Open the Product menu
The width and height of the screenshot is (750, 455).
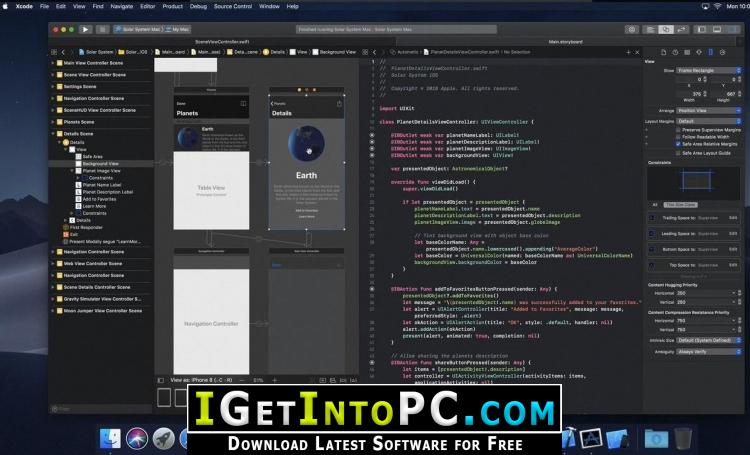tap(172, 6)
